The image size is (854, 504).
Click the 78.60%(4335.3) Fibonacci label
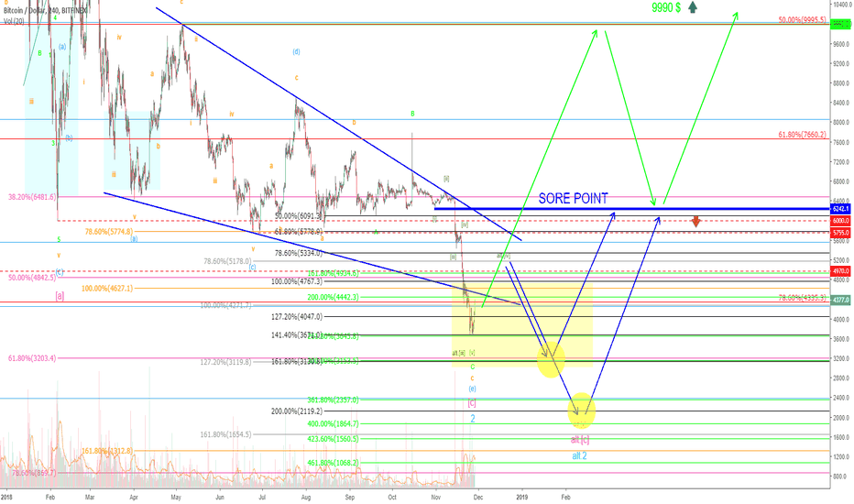(x=803, y=298)
